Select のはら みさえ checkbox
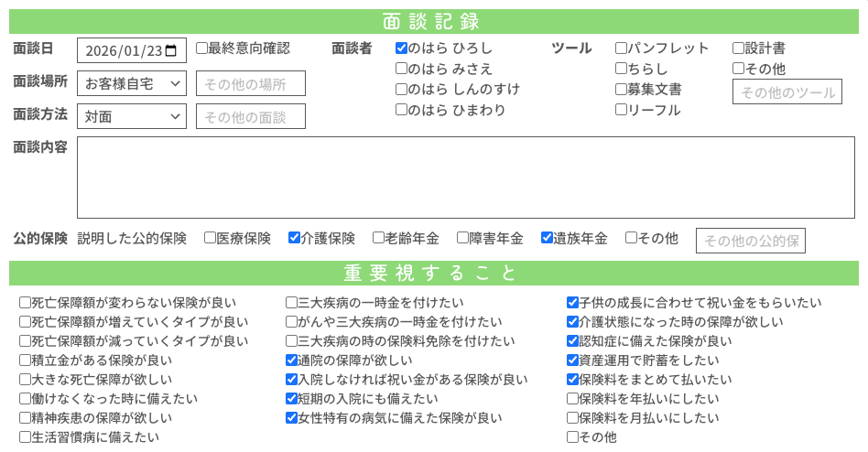This screenshot has width=868, height=452. click(x=401, y=69)
